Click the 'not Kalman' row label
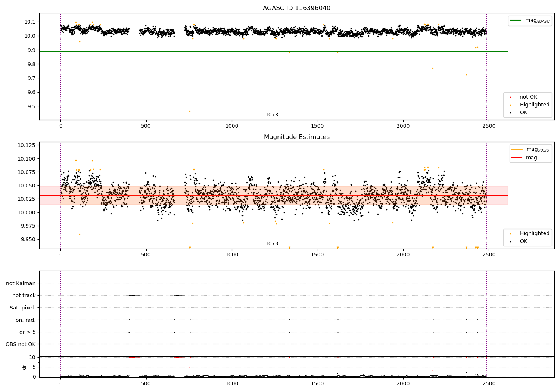This screenshot has height=392, width=560. pyautogui.click(x=21, y=283)
